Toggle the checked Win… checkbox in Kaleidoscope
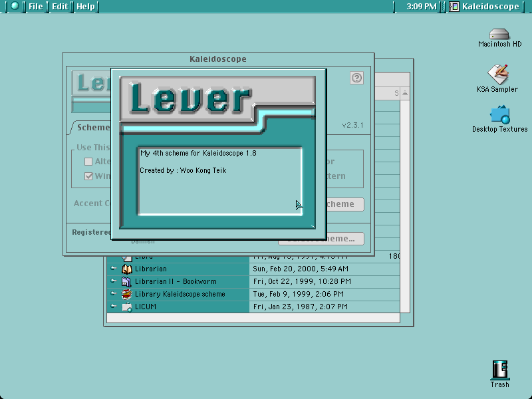Screen dimensions: 532x399 point(88,176)
